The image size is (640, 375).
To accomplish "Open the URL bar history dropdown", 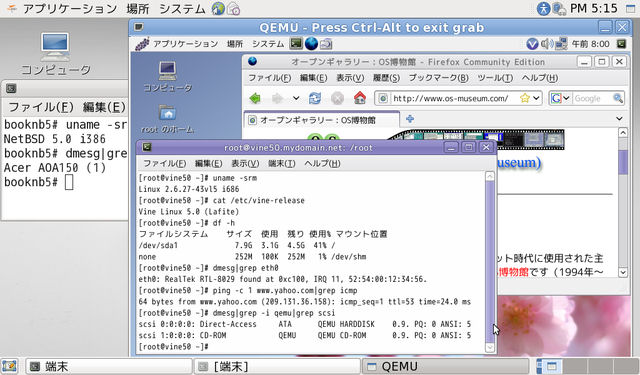I will (x=536, y=98).
